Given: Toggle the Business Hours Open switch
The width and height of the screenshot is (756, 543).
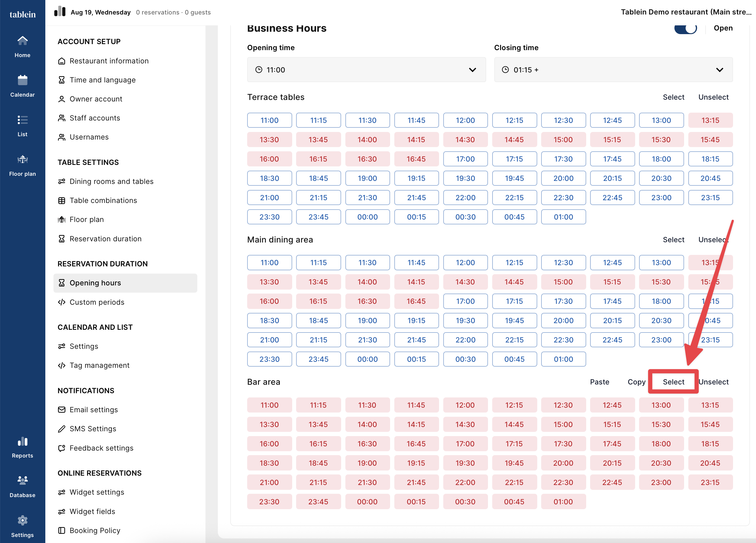Looking at the screenshot, I should pos(685,28).
